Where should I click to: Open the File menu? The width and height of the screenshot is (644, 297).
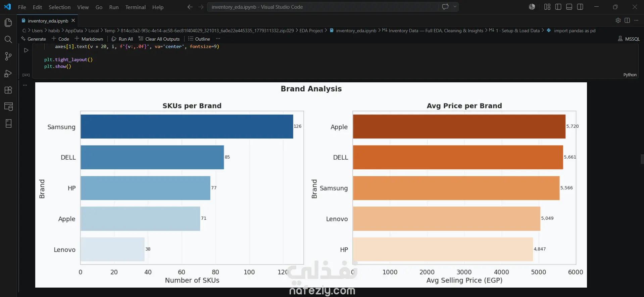tap(22, 7)
